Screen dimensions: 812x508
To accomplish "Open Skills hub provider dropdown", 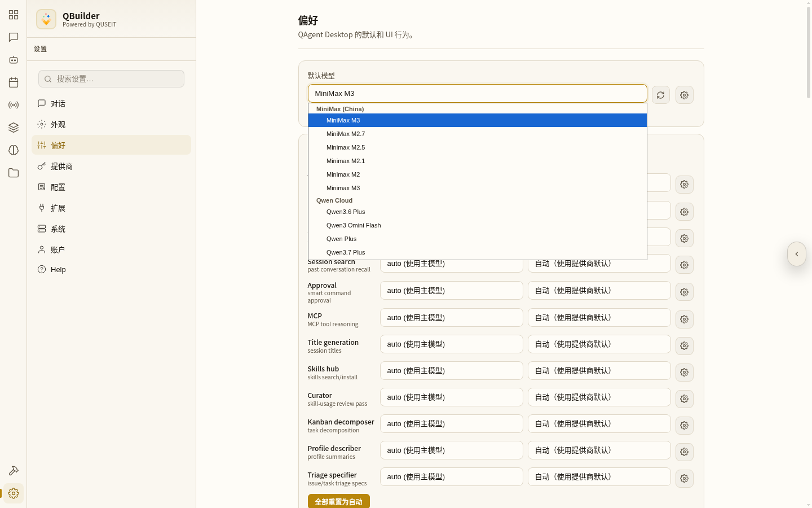I will 599,371.
